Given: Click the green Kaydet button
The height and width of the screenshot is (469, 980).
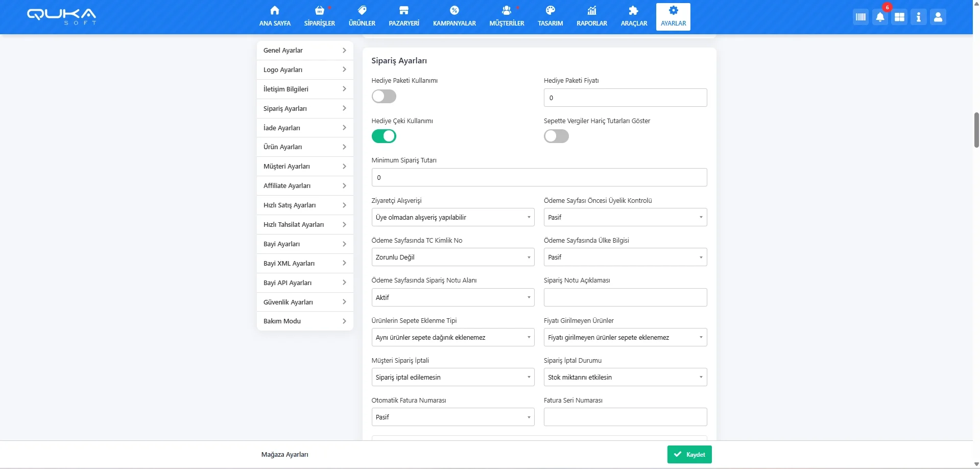Looking at the screenshot, I should click(x=689, y=454).
